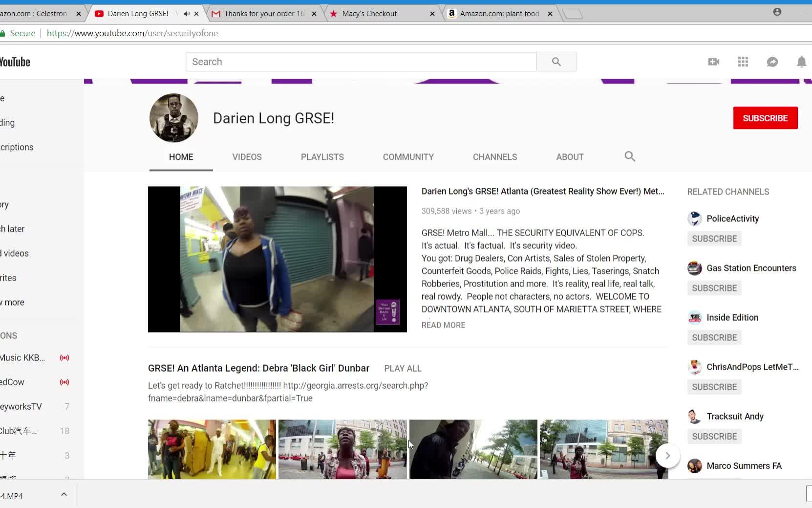
Task: Open the CHANNELS channel tab
Action: 494,157
